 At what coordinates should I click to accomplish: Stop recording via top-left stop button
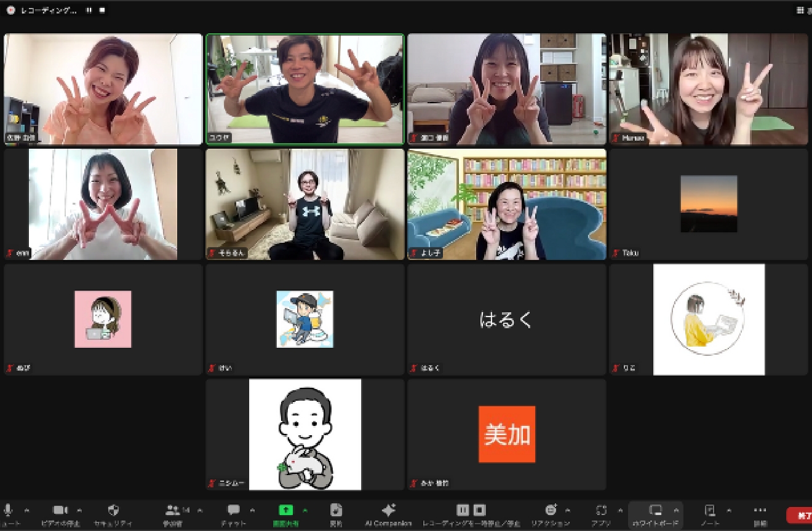102,10
